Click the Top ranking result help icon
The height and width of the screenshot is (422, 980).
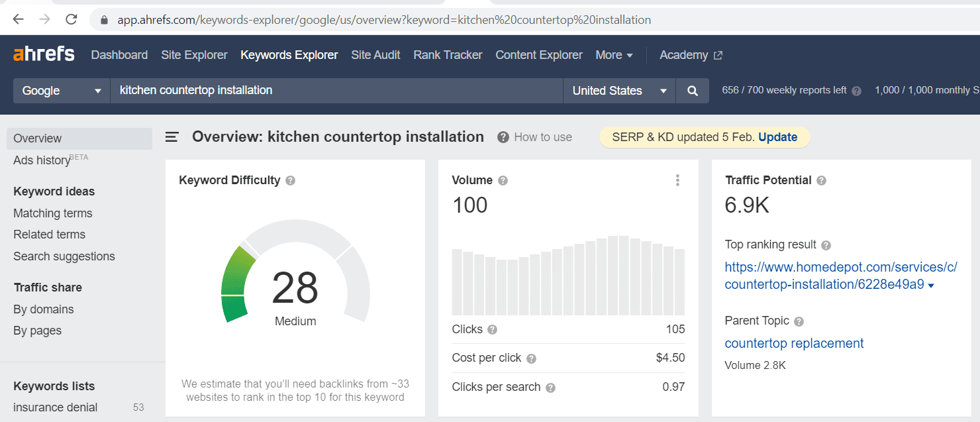pyautogui.click(x=826, y=245)
